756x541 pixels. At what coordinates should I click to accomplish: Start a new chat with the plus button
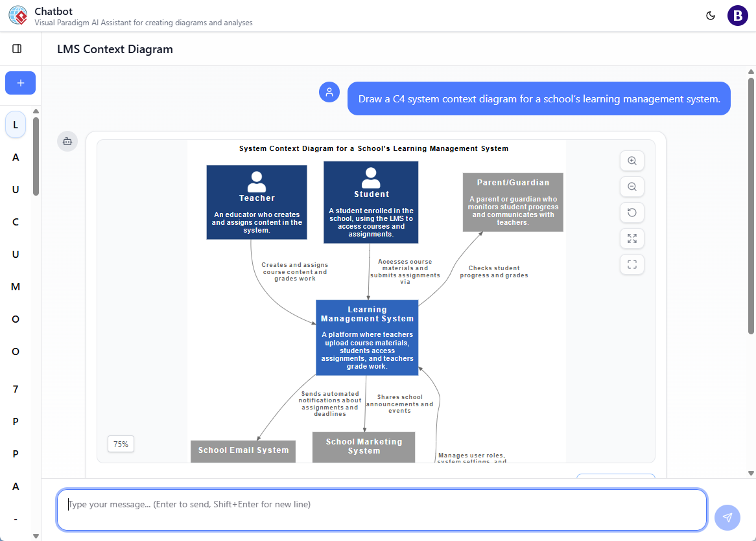pos(20,83)
